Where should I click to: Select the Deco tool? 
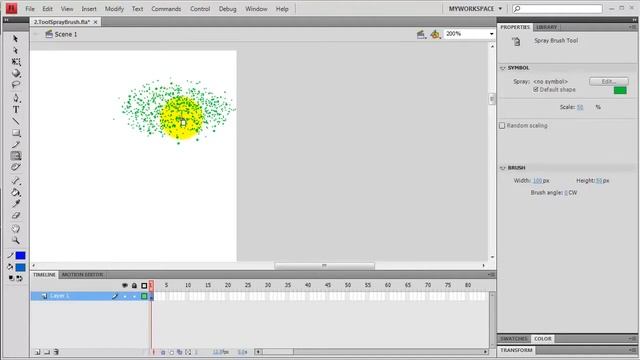16,167
